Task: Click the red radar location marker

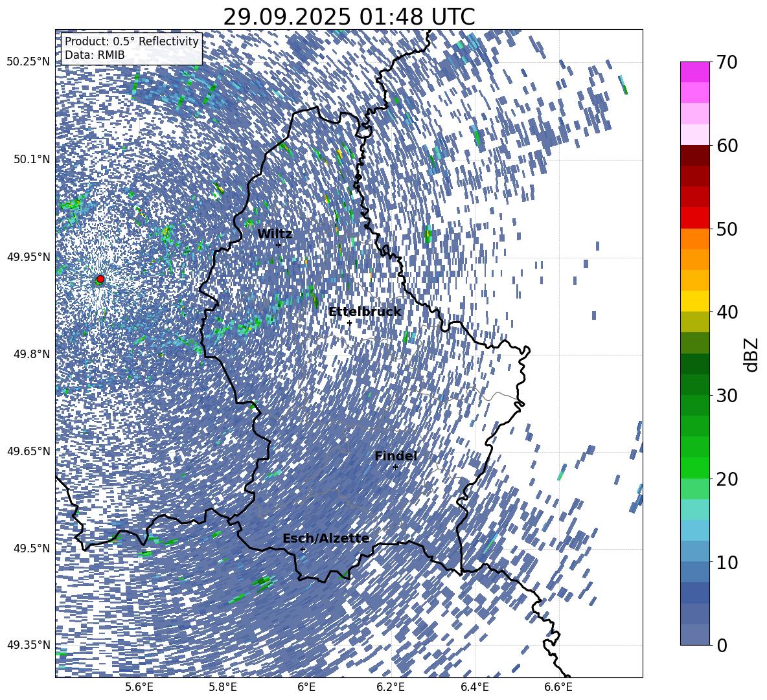Action: (x=100, y=279)
